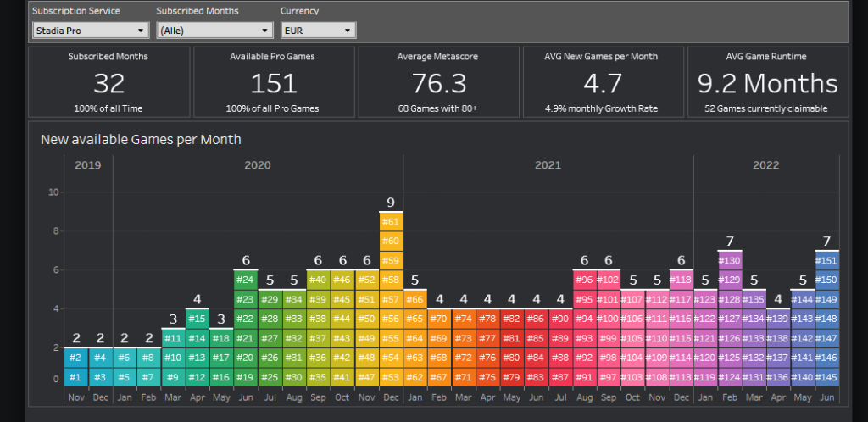Select the #29 game block in July 2020
The width and height of the screenshot is (868, 422).
(x=269, y=299)
